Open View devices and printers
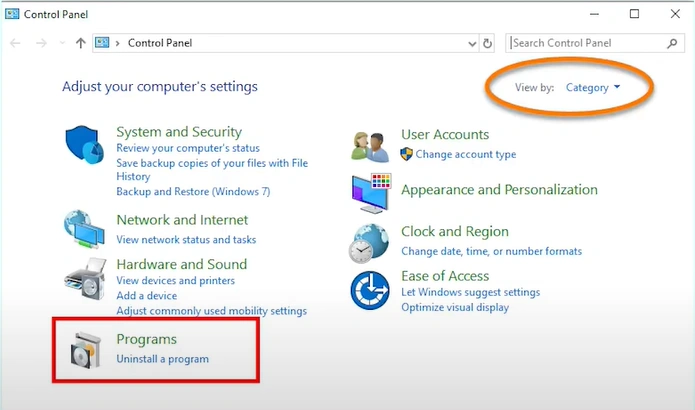Image resolution: width=695 pixels, height=410 pixels. [176, 281]
